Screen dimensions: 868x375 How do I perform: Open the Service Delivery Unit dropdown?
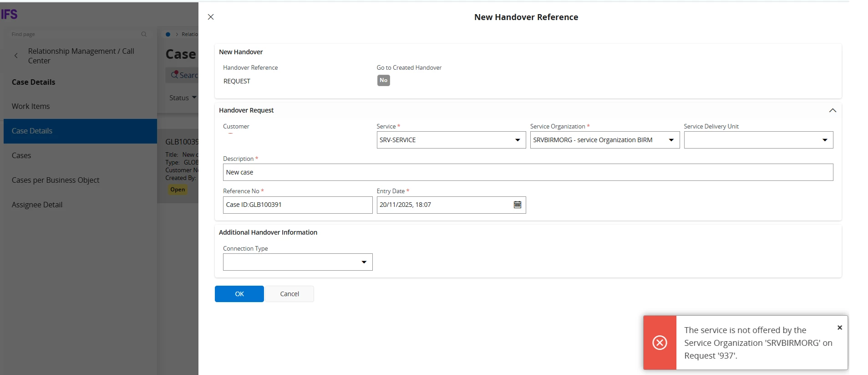coord(824,140)
